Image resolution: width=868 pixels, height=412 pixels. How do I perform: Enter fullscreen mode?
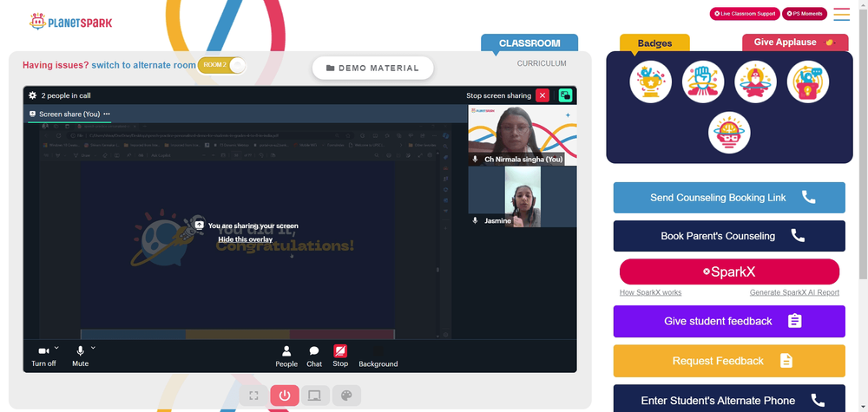pos(254,396)
